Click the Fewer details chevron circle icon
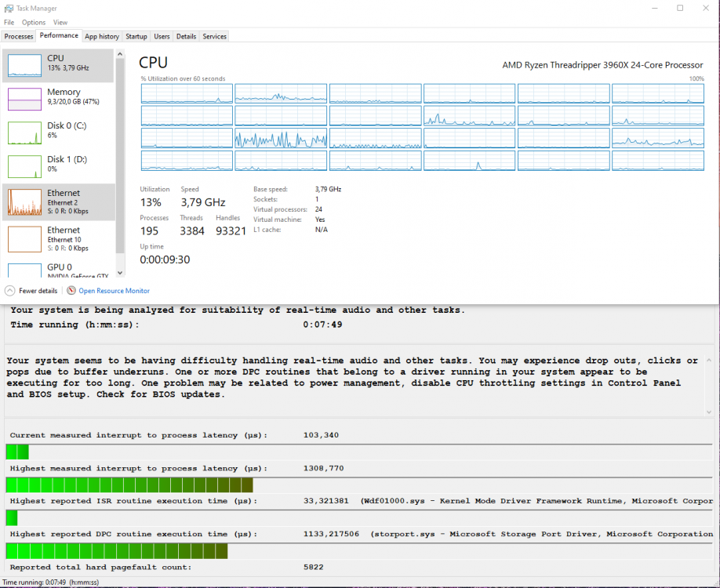Screen dimensions: 720x588 pyautogui.click(x=9, y=291)
